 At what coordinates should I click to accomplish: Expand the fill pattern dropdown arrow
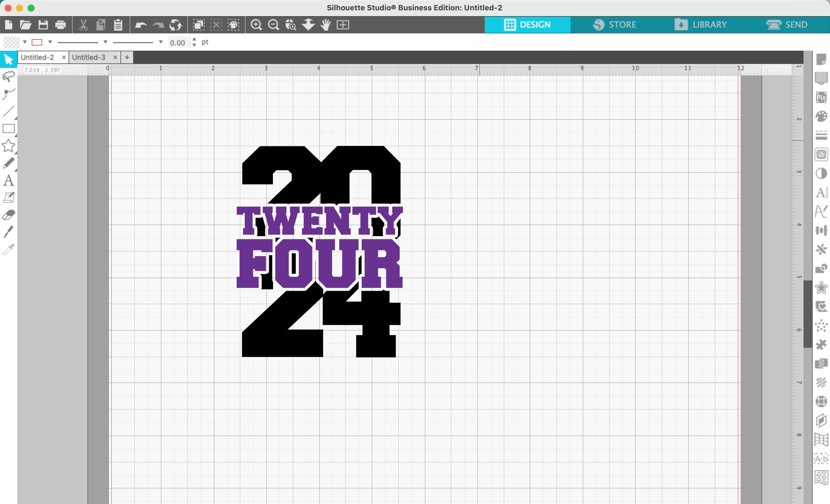click(x=24, y=42)
